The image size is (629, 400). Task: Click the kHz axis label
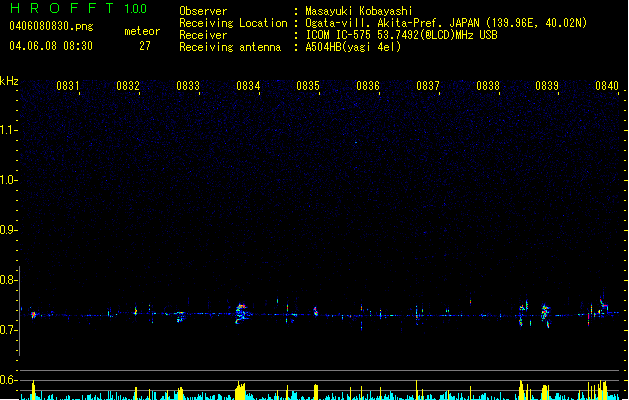[9, 81]
